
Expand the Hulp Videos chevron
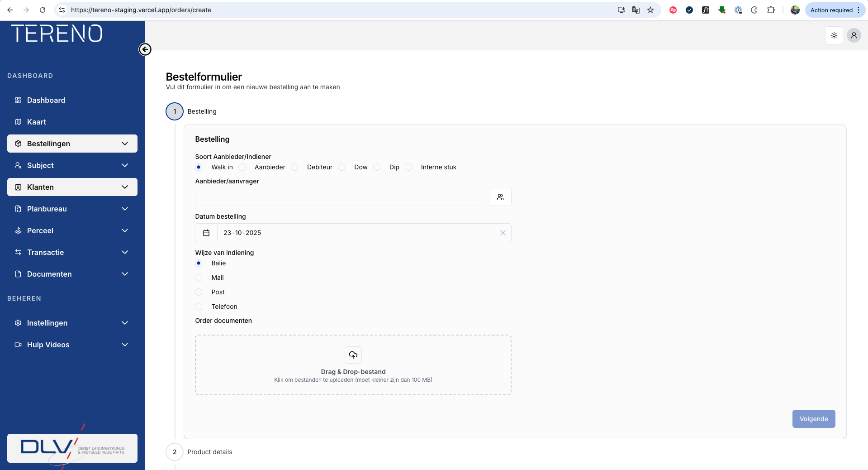125,345
